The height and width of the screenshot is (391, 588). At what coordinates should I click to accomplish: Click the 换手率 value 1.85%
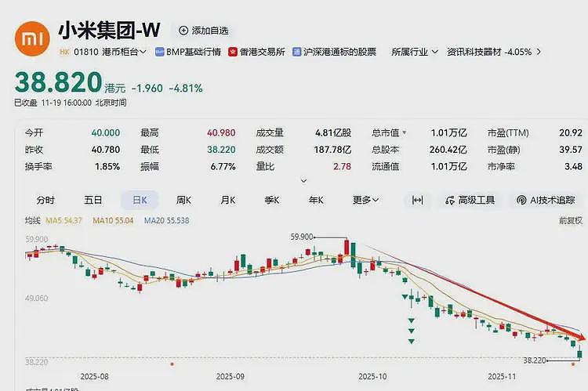pyautogui.click(x=107, y=166)
